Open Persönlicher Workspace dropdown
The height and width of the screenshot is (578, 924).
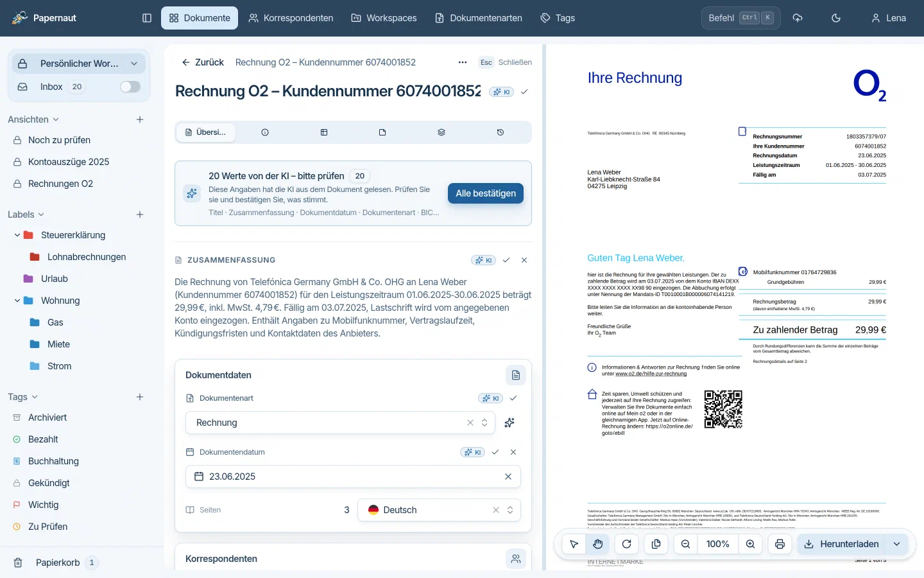click(x=79, y=64)
